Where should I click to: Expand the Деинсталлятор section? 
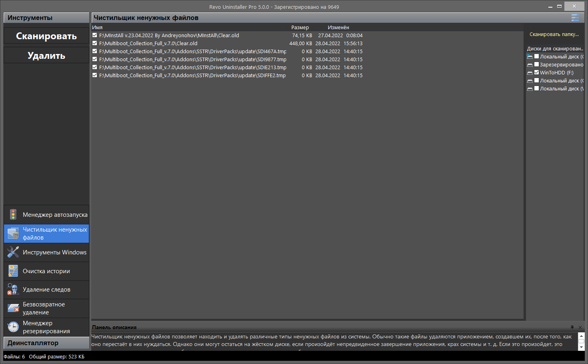click(46, 343)
